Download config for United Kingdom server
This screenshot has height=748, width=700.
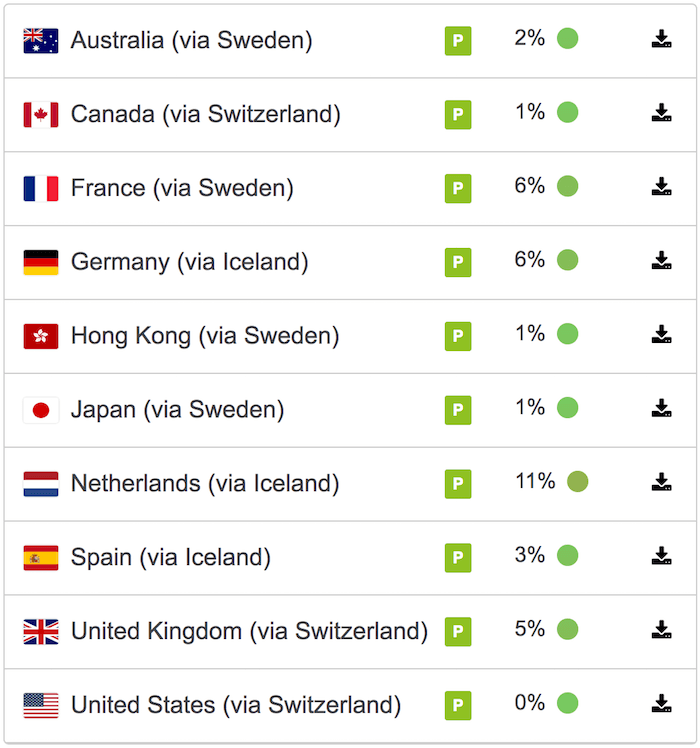coord(661,630)
